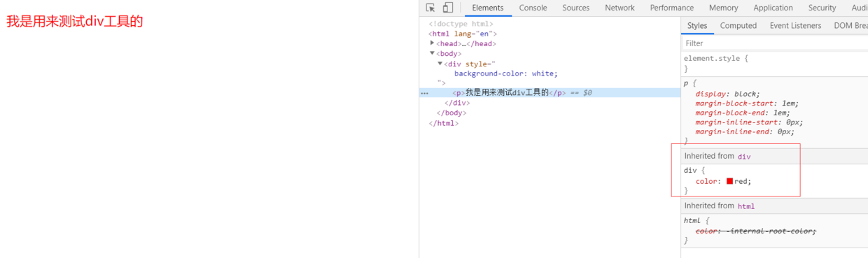The image size is (868, 258).
Task: Click the margin-block-end: 1em declaration
Action: coord(743,113)
